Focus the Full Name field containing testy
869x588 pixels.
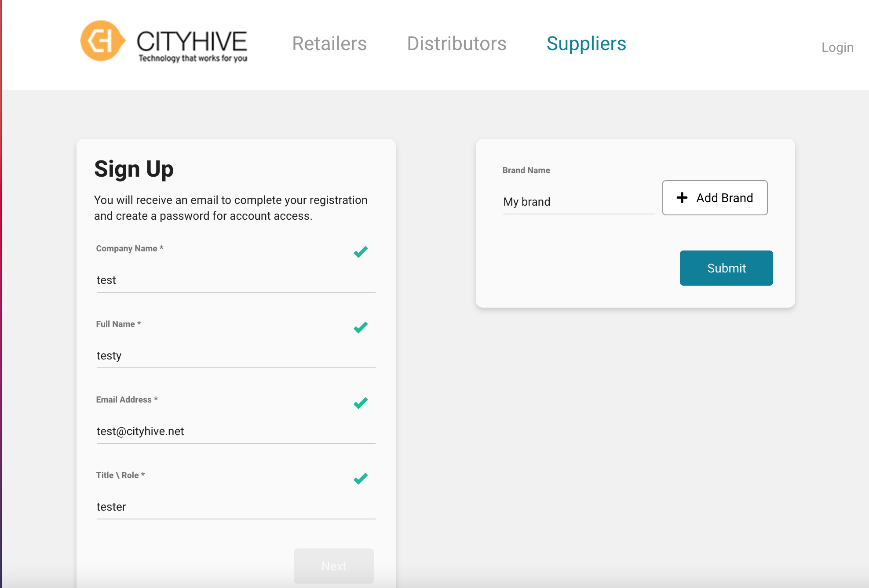[236, 356]
